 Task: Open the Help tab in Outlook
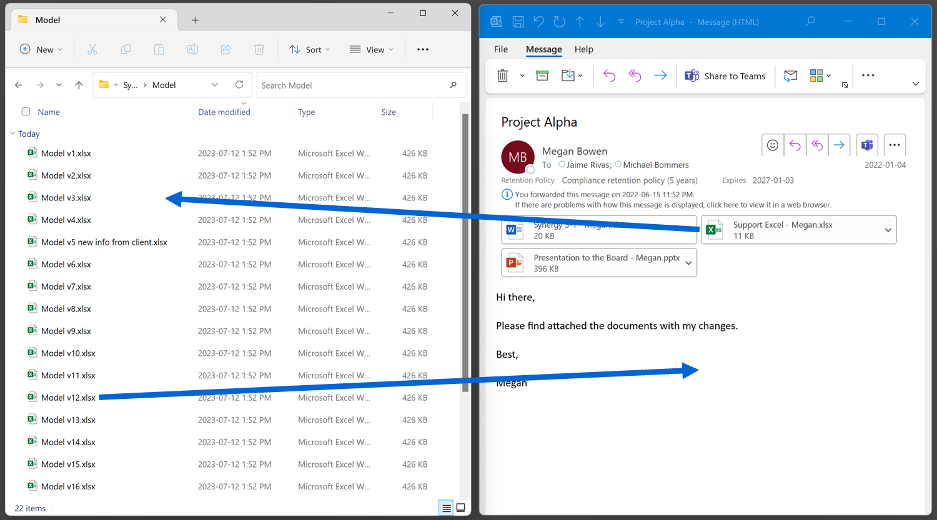pyautogui.click(x=583, y=49)
